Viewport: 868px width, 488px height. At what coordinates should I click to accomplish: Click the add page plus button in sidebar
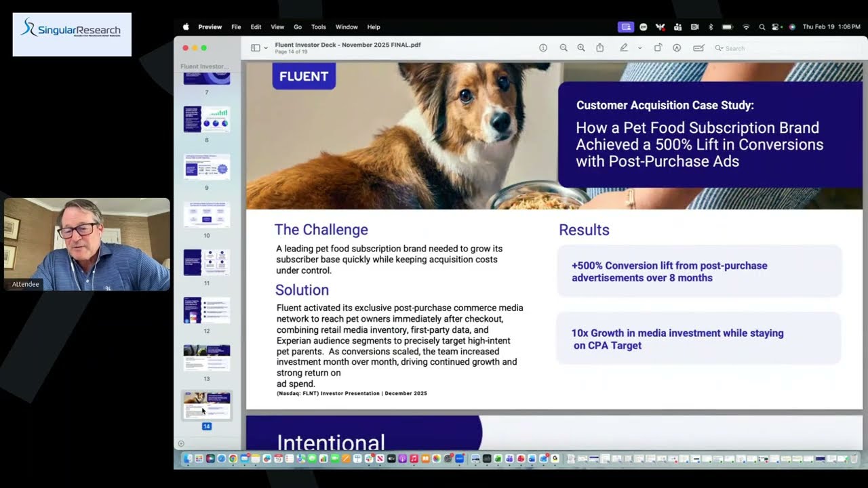181,444
